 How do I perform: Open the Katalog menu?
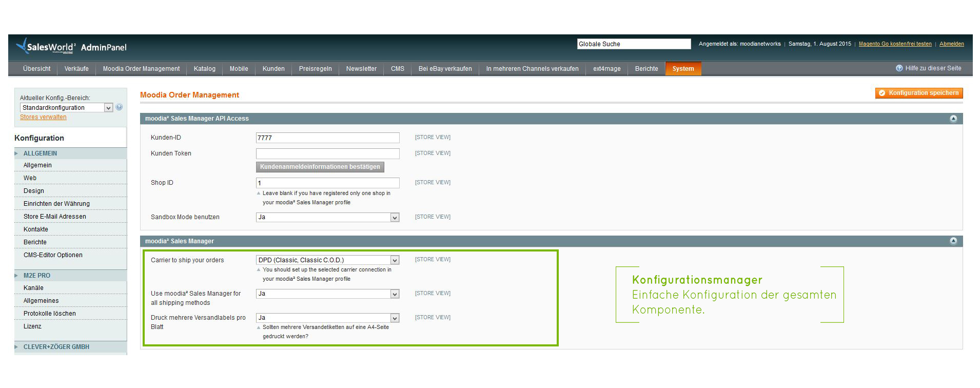(x=205, y=69)
